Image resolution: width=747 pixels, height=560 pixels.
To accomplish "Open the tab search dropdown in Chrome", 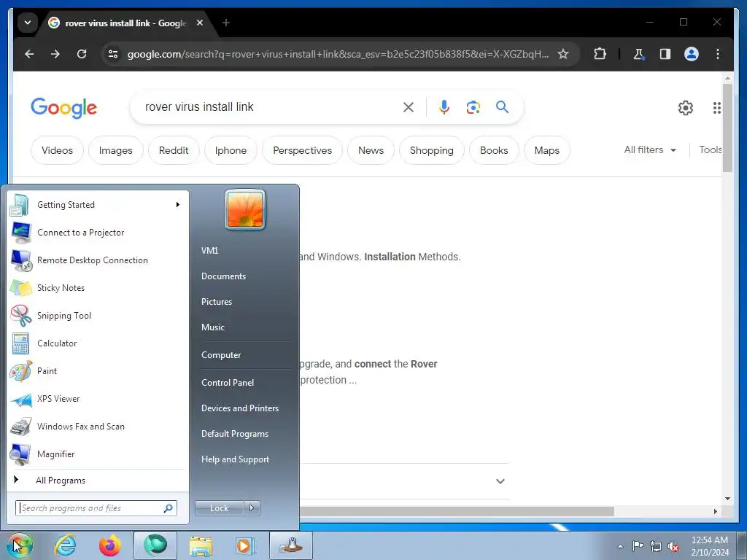I will click(x=28, y=23).
